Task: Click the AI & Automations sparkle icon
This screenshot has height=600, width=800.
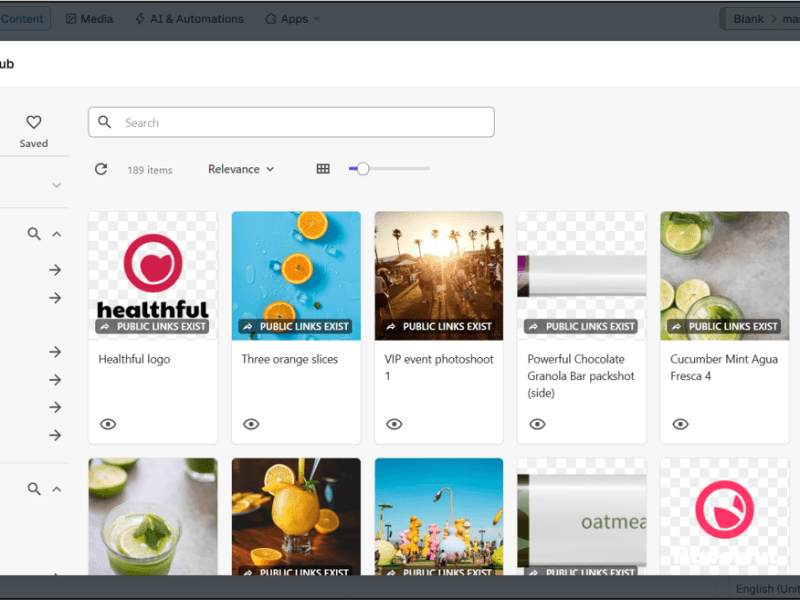Action: click(143, 18)
